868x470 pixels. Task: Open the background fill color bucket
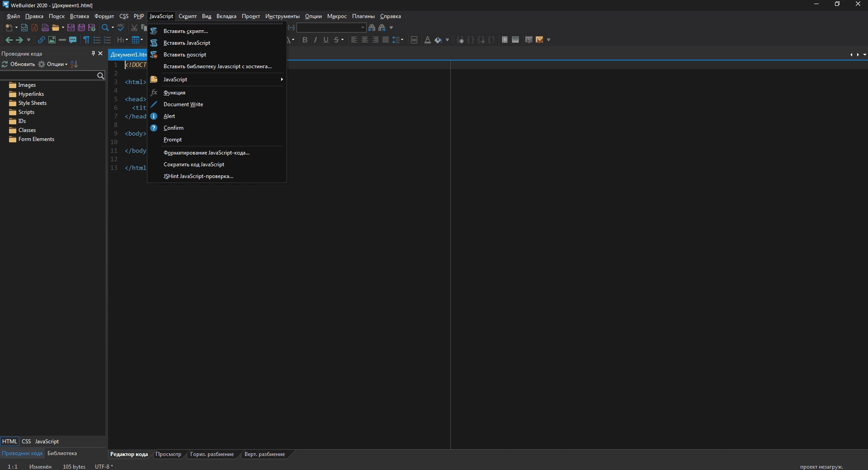pyautogui.click(x=438, y=40)
